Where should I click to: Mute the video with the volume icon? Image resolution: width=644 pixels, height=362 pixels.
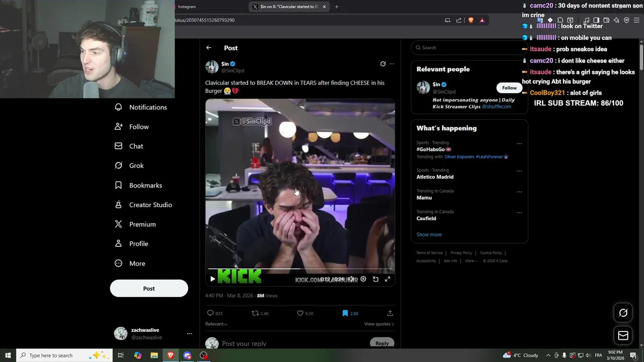[x=351, y=279]
